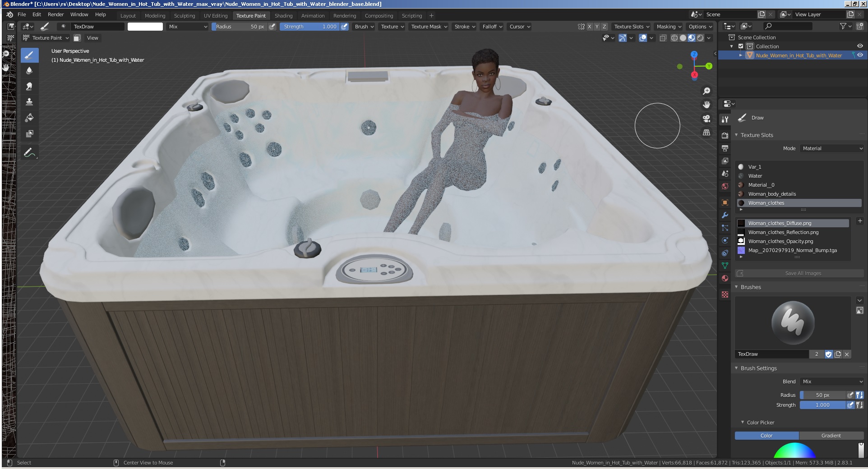Click the viewport zoom magnifier icon
This screenshot has height=469, width=868.
[x=706, y=91]
